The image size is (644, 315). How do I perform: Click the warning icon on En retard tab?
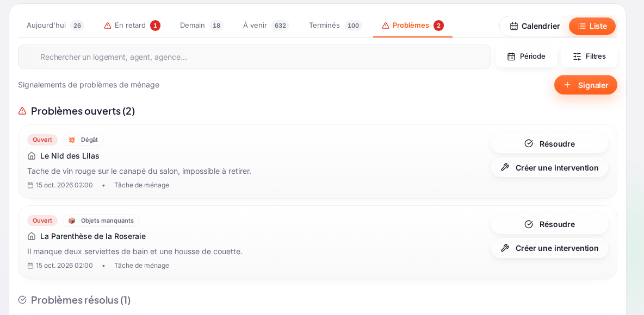(108, 26)
